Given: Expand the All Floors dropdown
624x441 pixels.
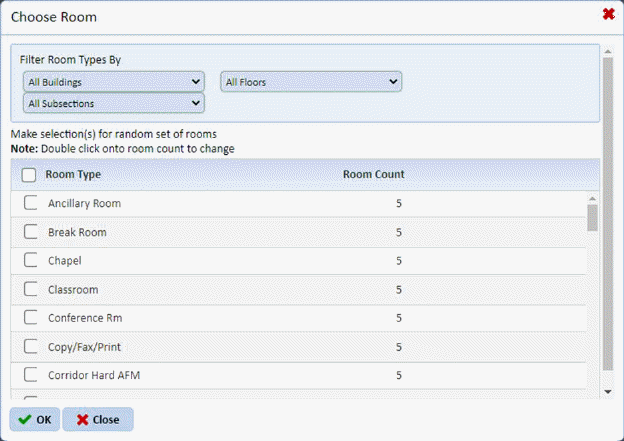Looking at the screenshot, I should (x=310, y=81).
